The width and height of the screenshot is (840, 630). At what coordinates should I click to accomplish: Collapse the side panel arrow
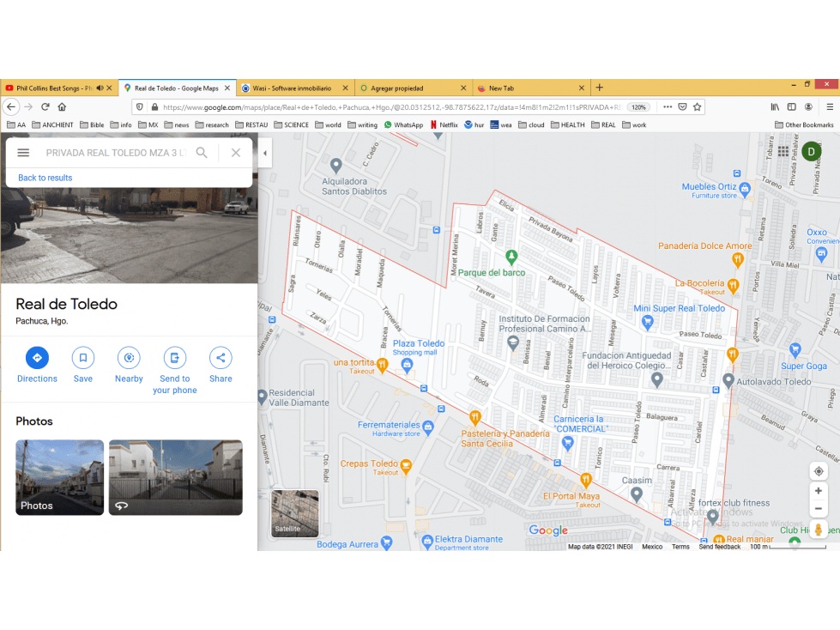(264, 154)
